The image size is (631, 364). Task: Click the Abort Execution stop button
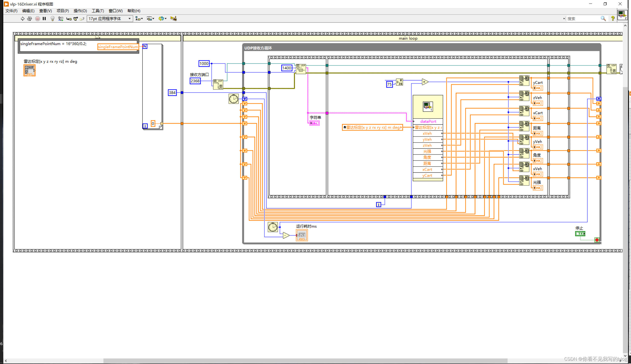(37, 19)
